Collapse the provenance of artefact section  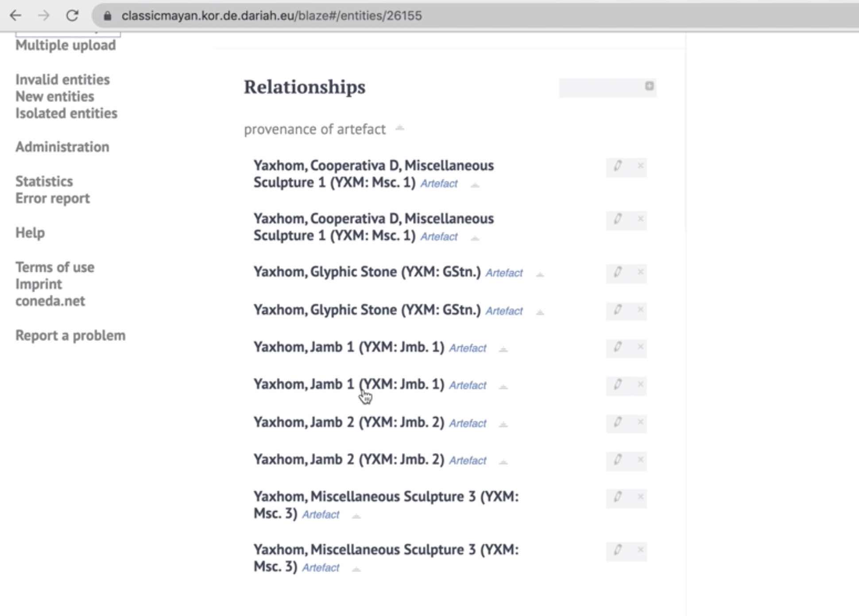click(x=399, y=129)
